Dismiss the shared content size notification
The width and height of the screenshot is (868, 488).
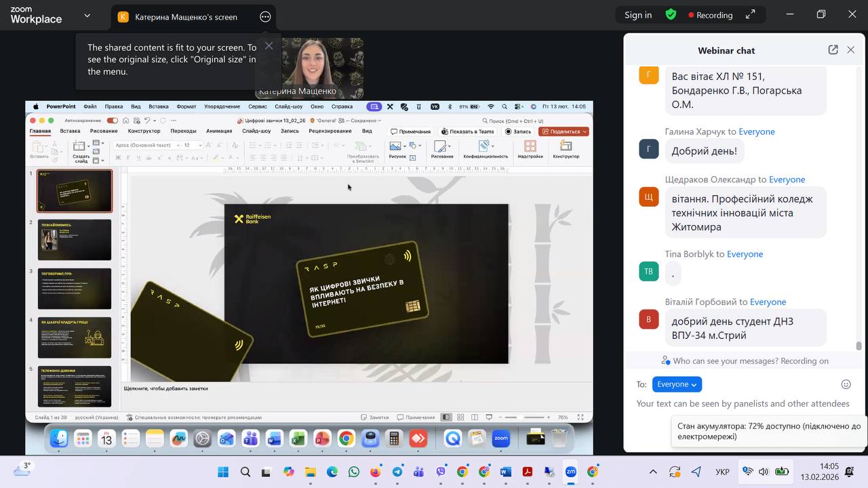pyautogui.click(x=269, y=46)
